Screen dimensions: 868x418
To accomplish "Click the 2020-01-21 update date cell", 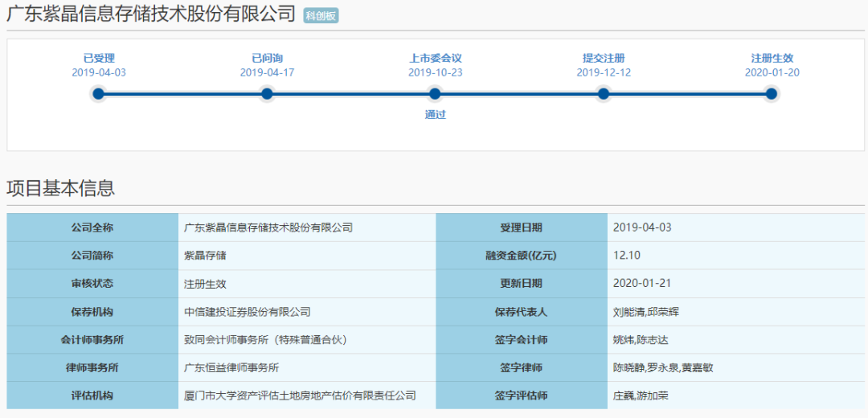I will point(736,284).
